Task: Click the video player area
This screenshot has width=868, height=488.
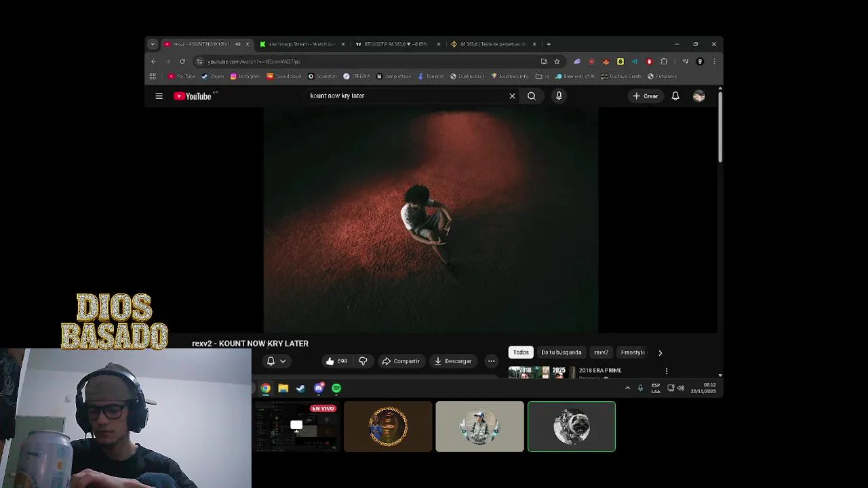Action: pyautogui.click(x=431, y=220)
